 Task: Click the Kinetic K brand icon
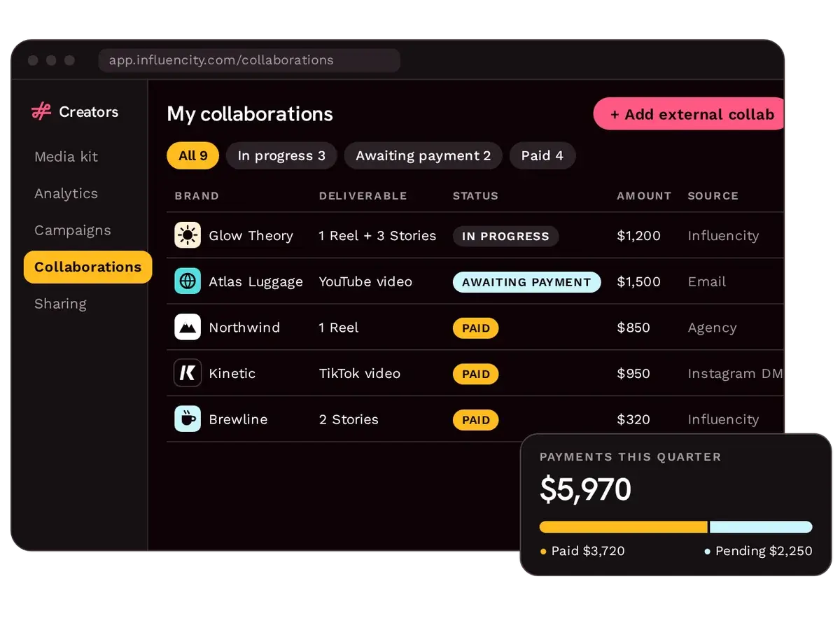188,373
